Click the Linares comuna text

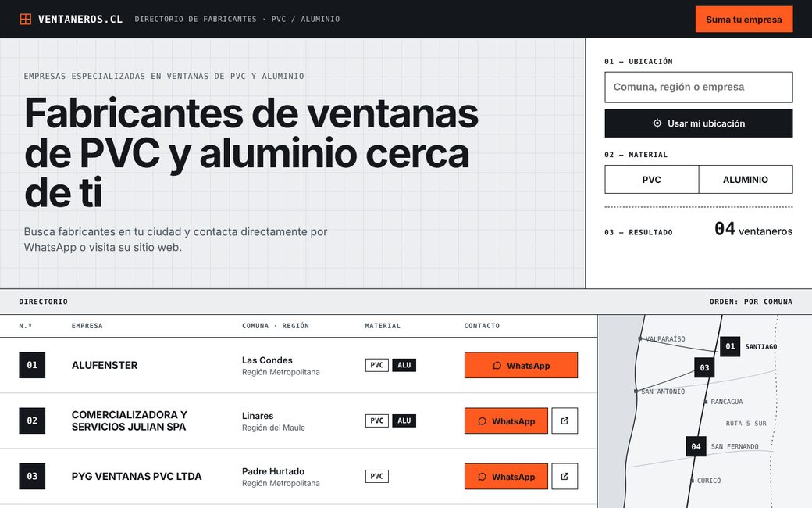[258, 416]
